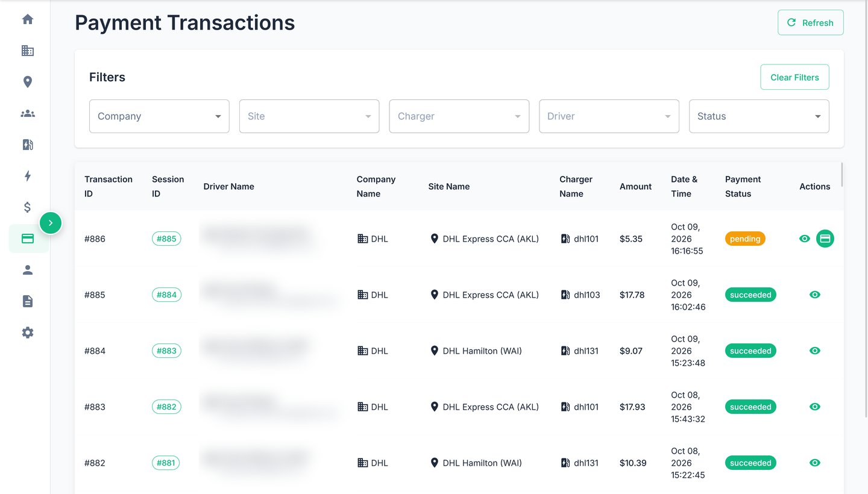Click the Charger Name column header
This screenshot has width=868, height=494.
point(576,186)
